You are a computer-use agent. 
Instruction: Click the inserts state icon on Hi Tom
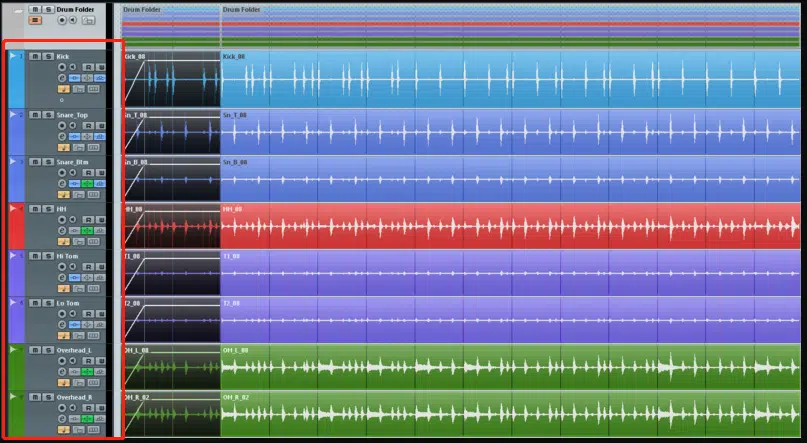74,278
